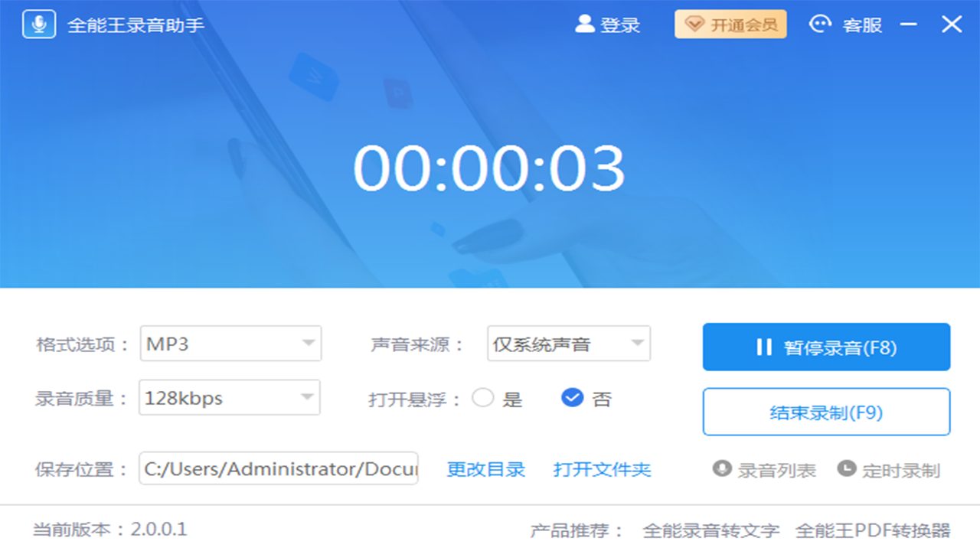Enable the floating window by selecting 是

483,398
